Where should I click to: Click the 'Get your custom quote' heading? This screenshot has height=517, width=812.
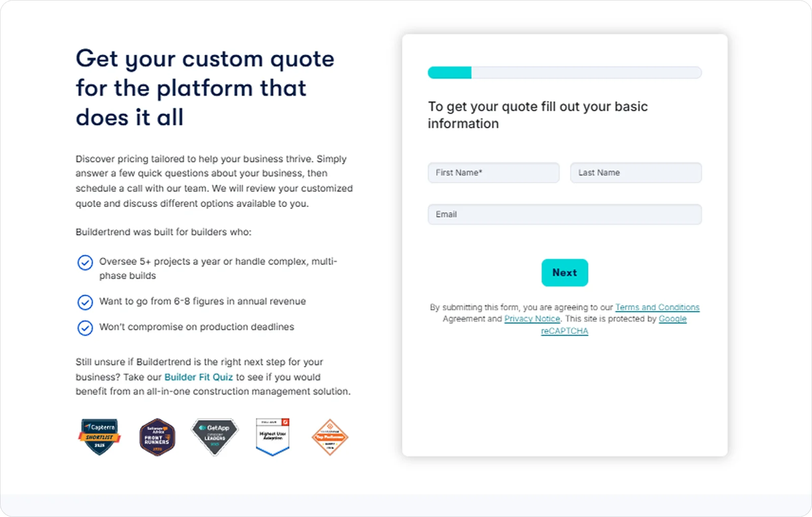(x=205, y=88)
